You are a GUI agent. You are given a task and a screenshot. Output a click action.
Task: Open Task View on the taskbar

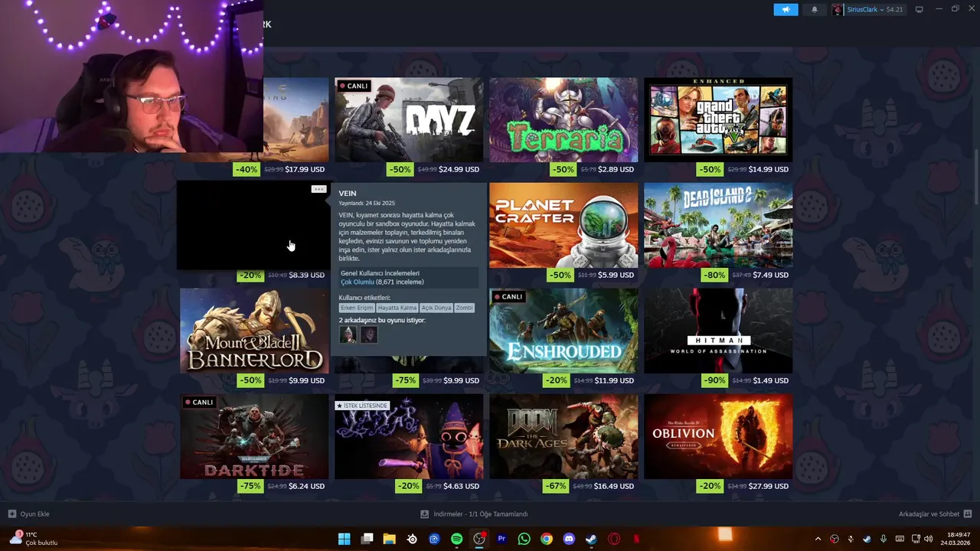click(x=367, y=539)
